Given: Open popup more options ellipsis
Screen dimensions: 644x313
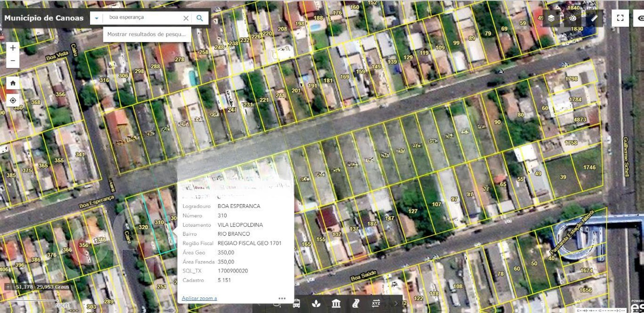Looking at the screenshot, I should click(282, 298).
